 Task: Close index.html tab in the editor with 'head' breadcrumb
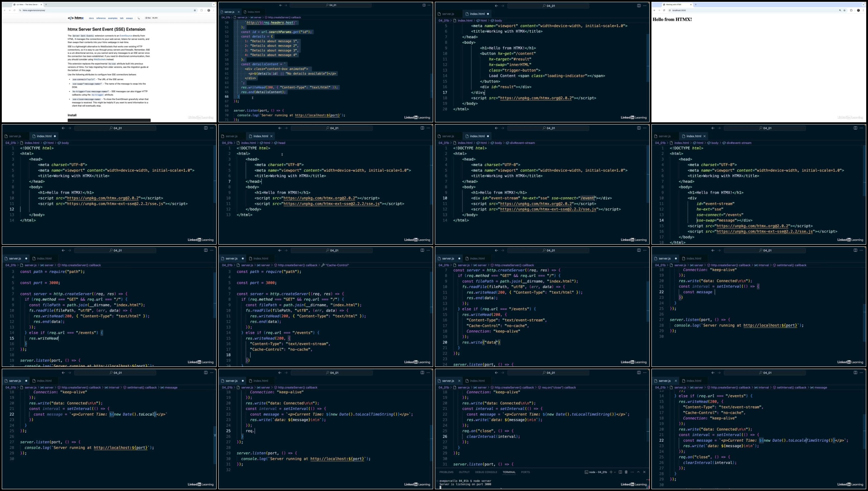click(x=271, y=136)
